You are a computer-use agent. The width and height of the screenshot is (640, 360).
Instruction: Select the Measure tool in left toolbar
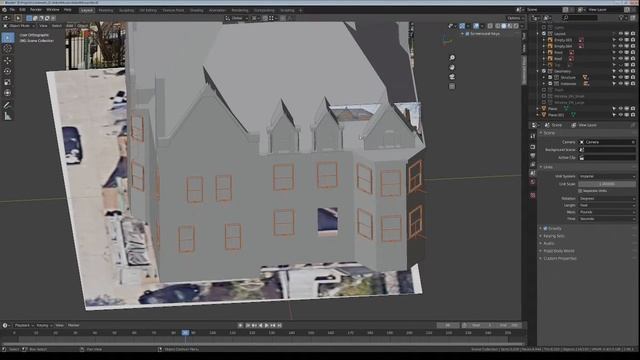pos(8,116)
